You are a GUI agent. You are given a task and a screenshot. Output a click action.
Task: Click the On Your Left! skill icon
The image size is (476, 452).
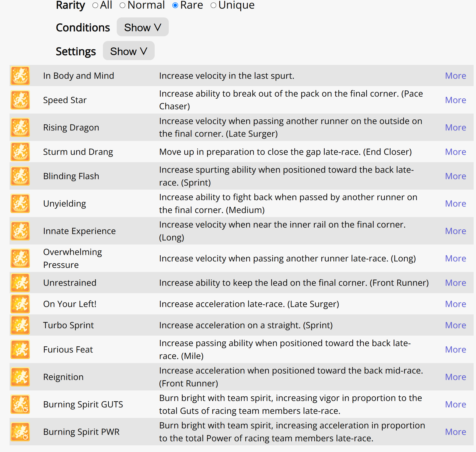(x=20, y=304)
